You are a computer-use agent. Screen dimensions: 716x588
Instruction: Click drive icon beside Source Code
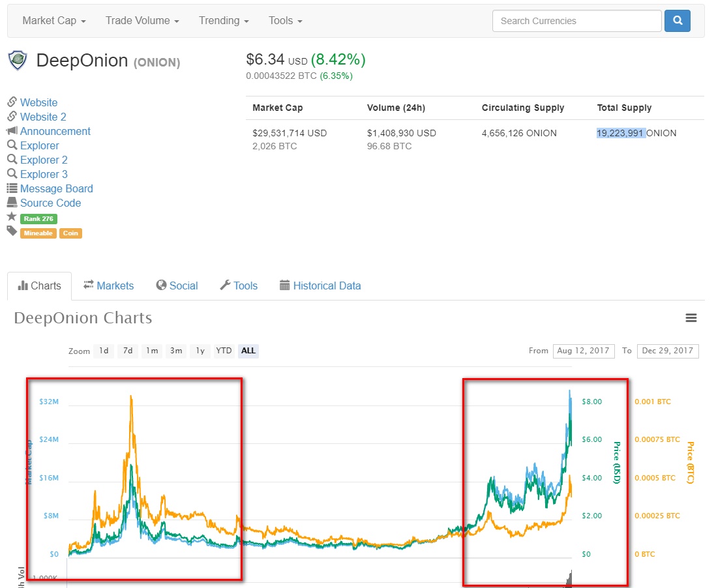[12, 202]
